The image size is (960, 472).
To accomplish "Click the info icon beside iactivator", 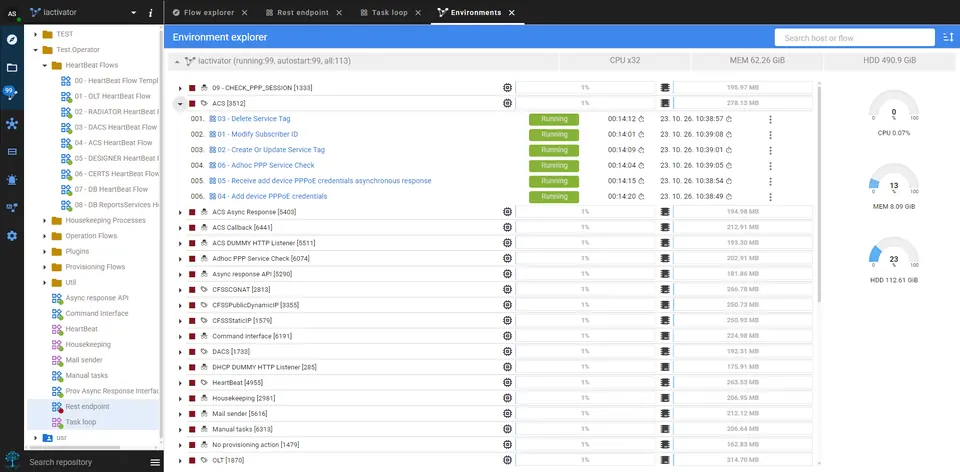I will [151, 13].
